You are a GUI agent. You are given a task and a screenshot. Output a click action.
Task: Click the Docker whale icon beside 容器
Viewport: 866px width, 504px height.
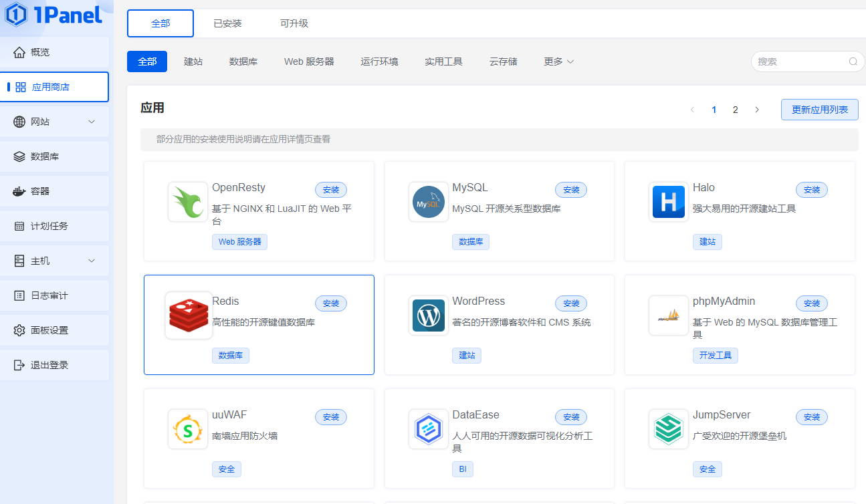(19, 191)
